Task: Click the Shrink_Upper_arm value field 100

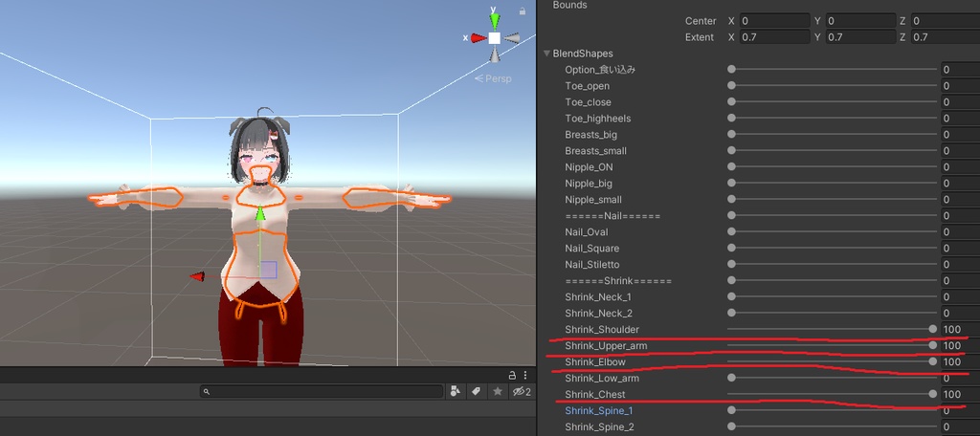Action: pyautogui.click(x=960, y=345)
